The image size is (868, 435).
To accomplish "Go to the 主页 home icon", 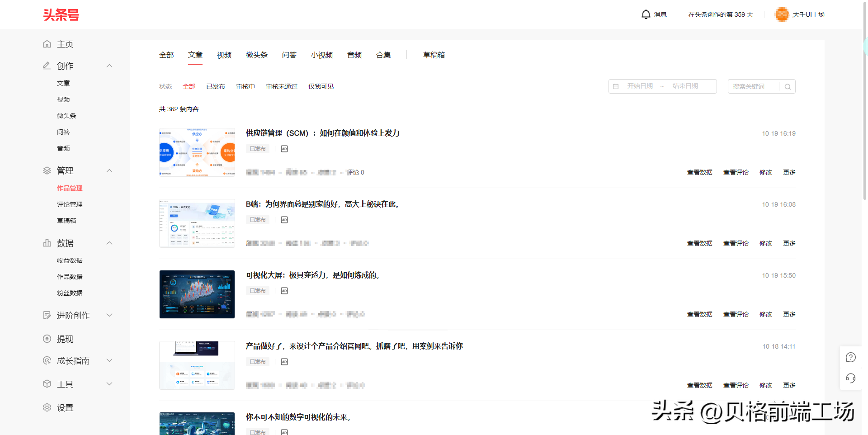I will [47, 44].
